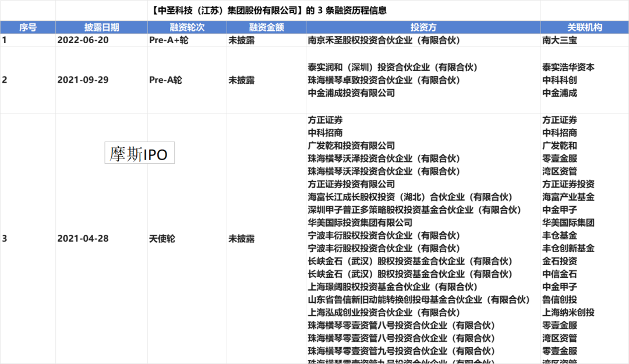Select investor 上海璟阔股权投资基金合伙企业
This screenshot has width=629, height=364.
(393, 287)
